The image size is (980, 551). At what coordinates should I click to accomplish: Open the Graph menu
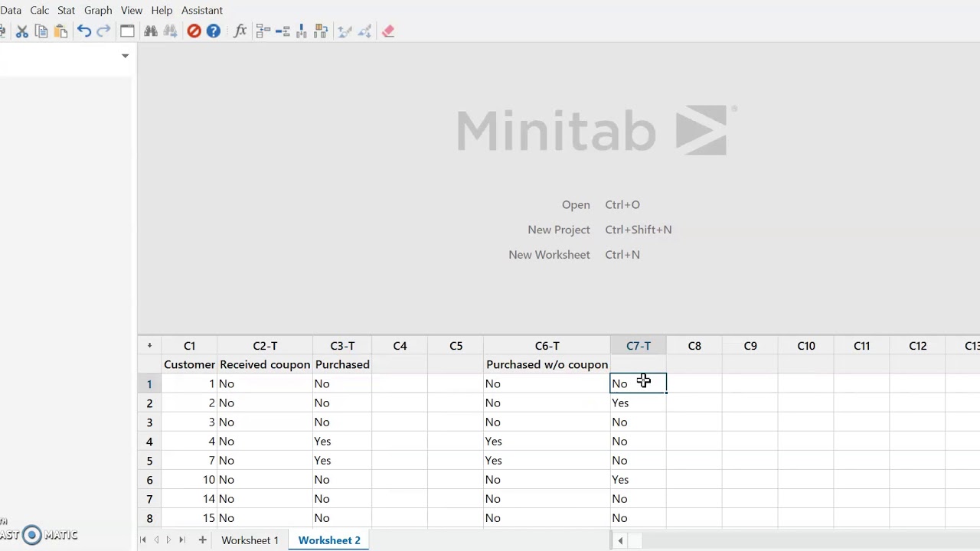point(98,10)
